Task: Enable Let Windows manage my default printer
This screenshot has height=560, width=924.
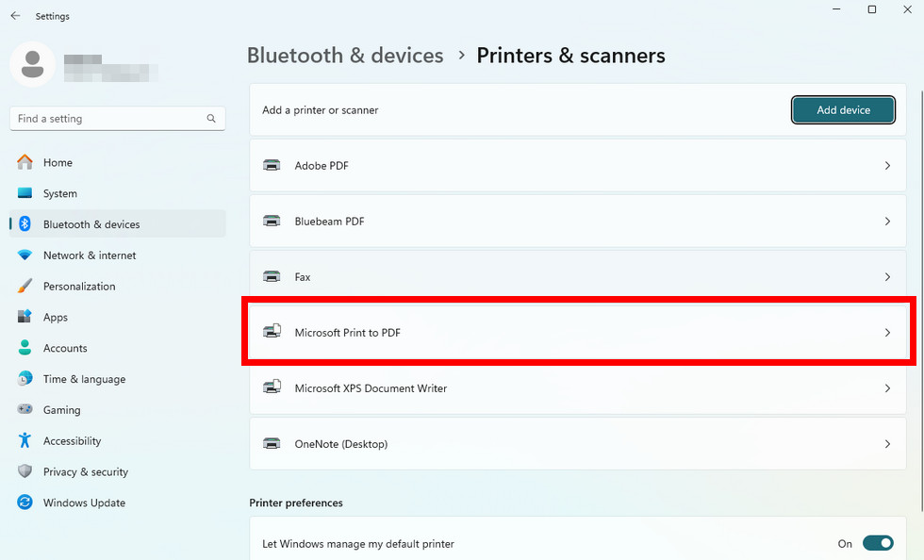Action: coord(878,543)
